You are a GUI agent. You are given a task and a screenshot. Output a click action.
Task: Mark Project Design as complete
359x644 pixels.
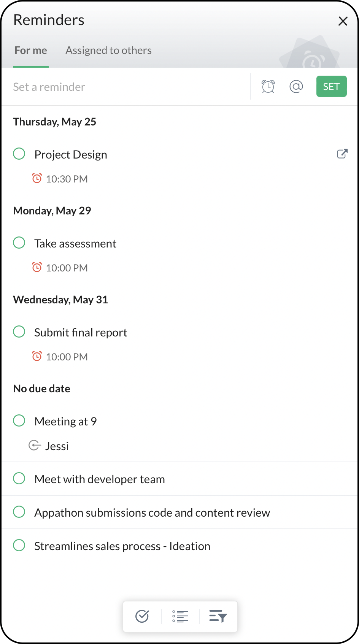(x=19, y=154)
